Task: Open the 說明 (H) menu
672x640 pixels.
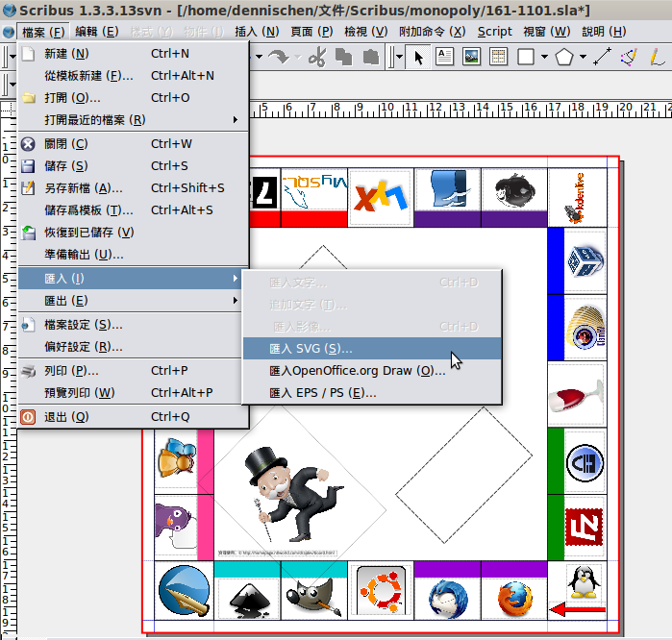Action: click(604, 32)
